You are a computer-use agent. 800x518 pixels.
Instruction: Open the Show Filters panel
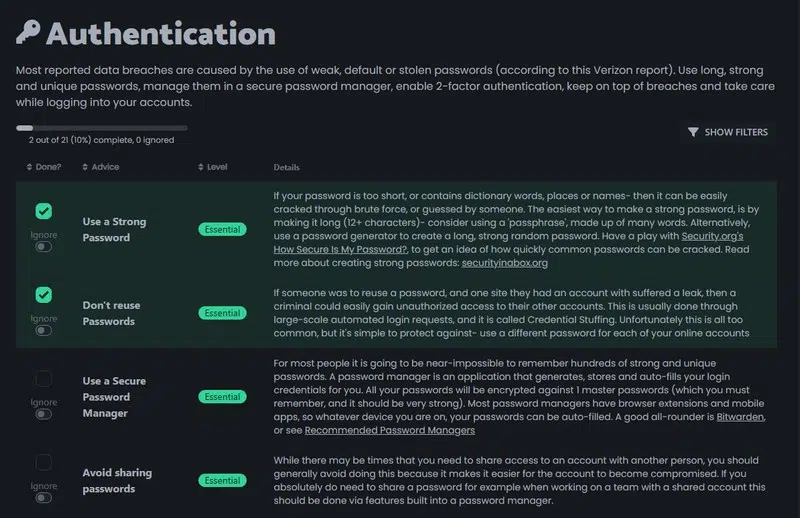coord(728,132)
